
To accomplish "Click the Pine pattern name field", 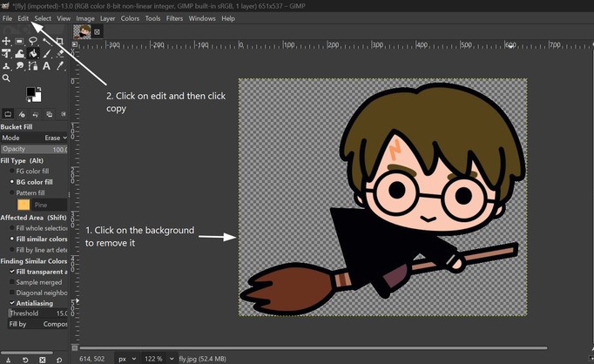I will pos(50,205).
